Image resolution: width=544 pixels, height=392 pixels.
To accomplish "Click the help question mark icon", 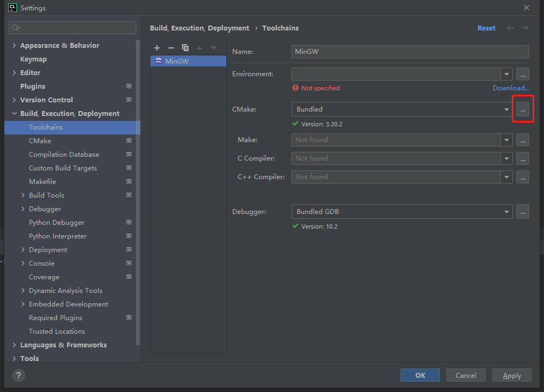I will pyautogui.click(x=19, y=375).
